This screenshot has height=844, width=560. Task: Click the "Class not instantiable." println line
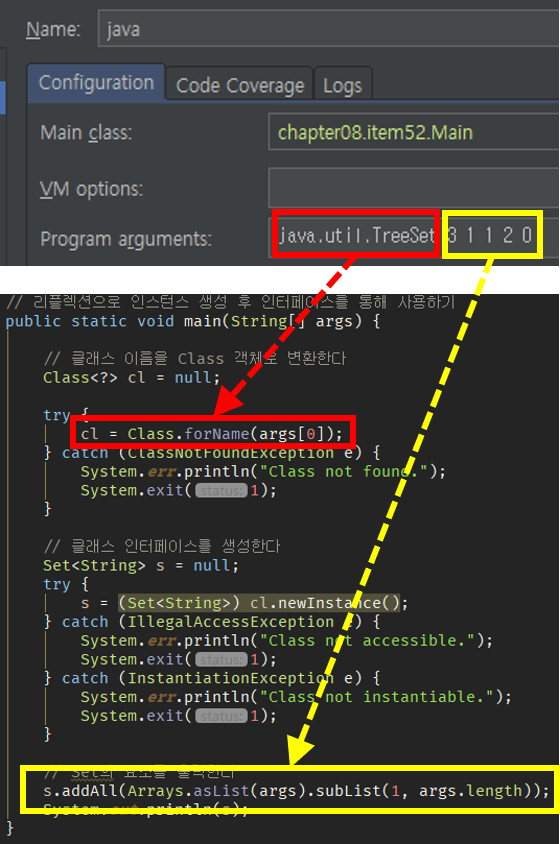pos(296,697)
